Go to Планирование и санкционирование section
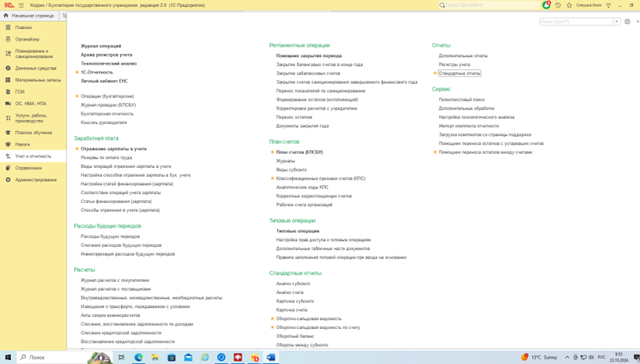 pos(33,53)
